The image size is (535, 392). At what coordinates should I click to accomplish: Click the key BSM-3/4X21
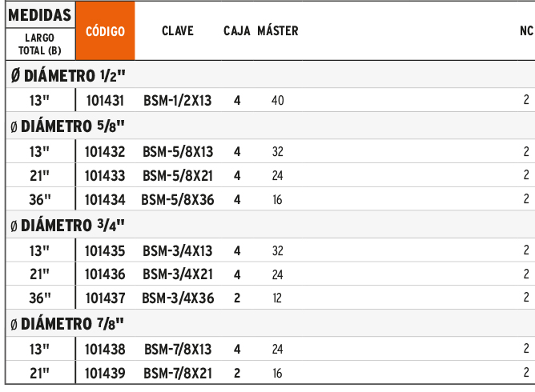[178, 274]
